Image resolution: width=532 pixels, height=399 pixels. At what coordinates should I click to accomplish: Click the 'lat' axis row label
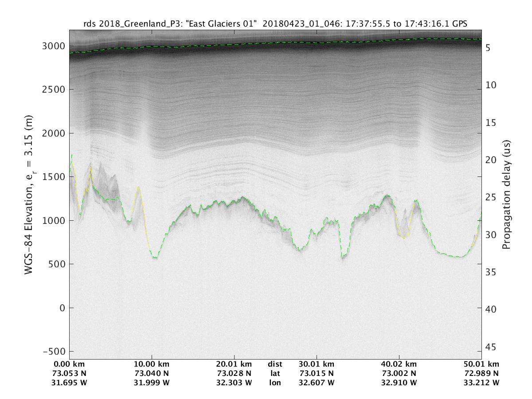[x=275, y=374]
